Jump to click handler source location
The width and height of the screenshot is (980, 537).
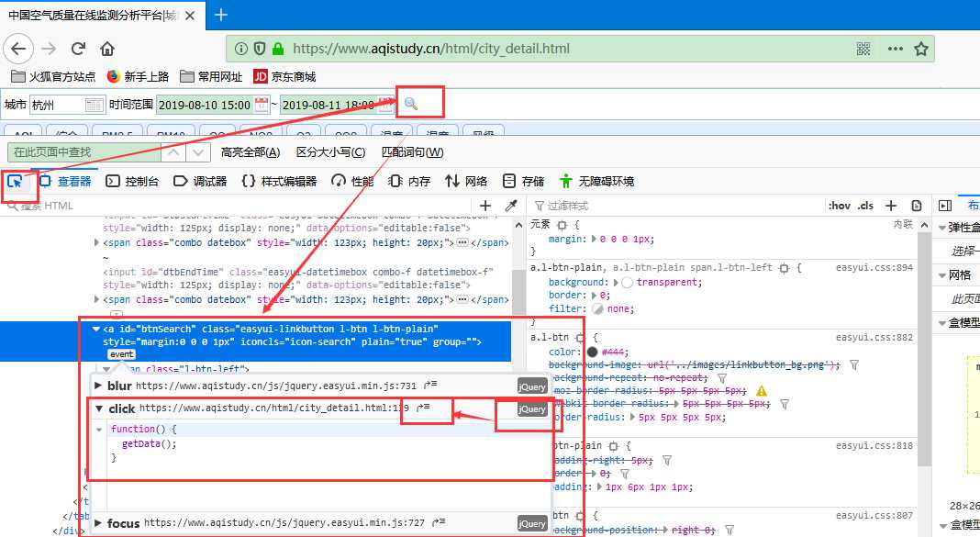(423, 408)
